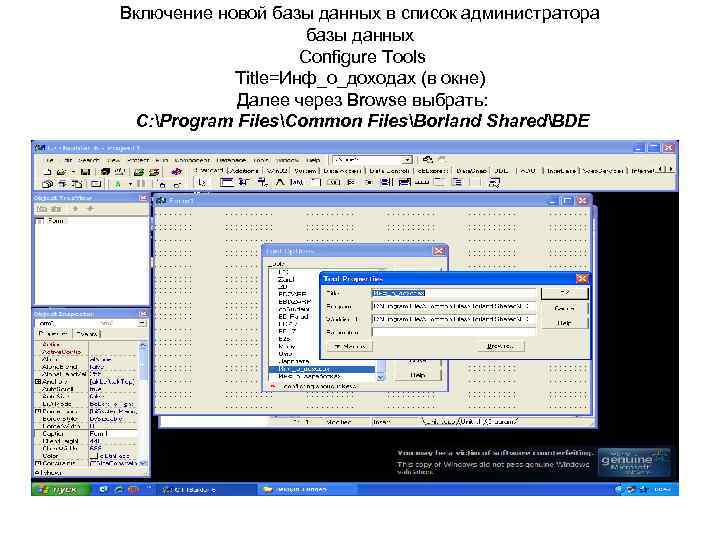720x540 pixels.
Task: Open the desktop layout combo box in toolbar
Action: coord(372,160)
